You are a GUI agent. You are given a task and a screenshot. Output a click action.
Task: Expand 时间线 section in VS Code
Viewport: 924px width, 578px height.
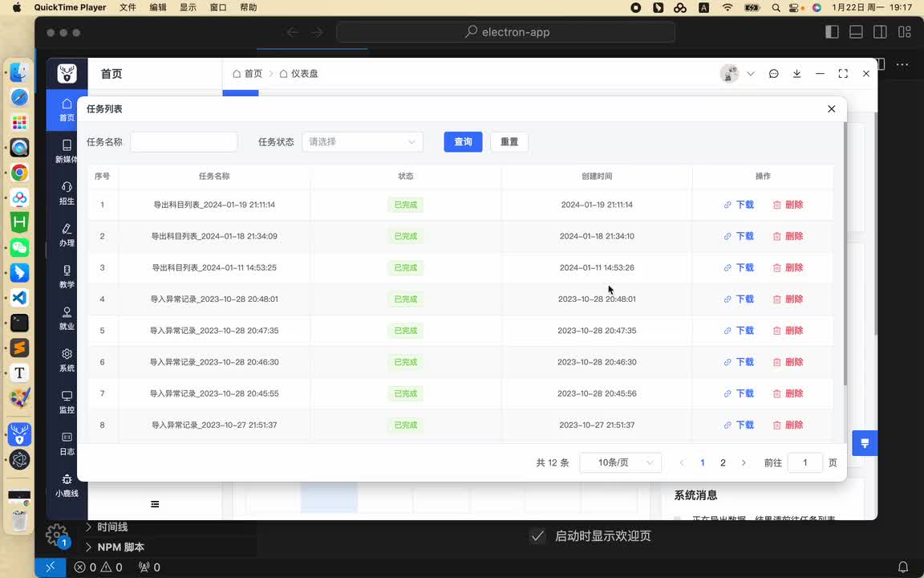pos(107,527)
